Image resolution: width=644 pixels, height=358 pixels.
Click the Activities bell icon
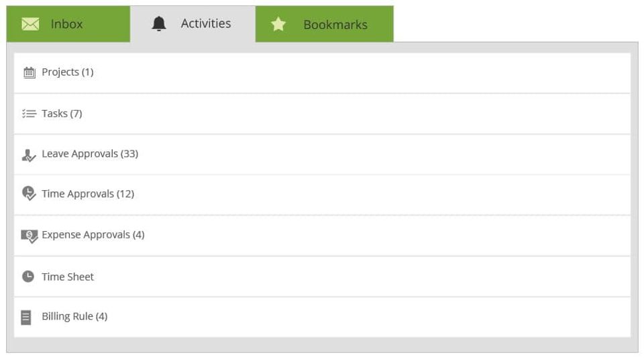pyautogui.click(x=159, y=24)
